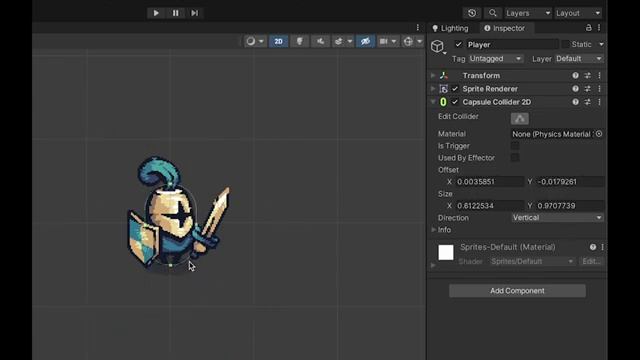Open the global Search magnifier icon
Viewport: 640px width, 360px height.
tap(493, 13)
